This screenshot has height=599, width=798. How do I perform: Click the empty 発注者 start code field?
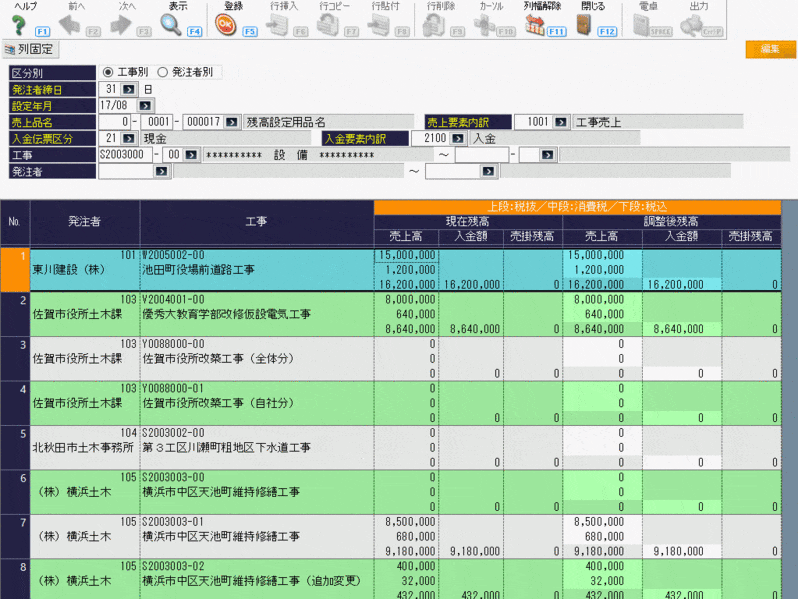[126, 172]
